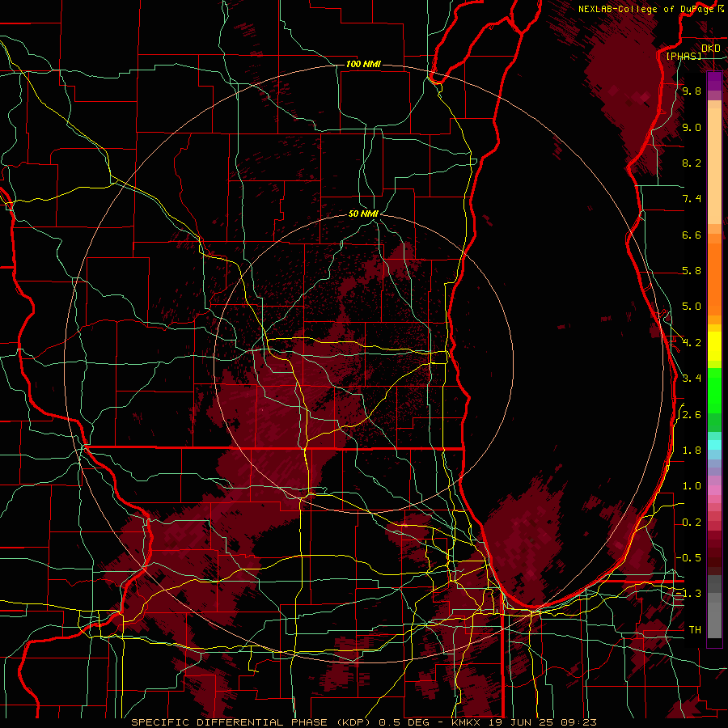Click the 9.0 value on the color scale
Viewport: 728px width, 728px height.
pos(692,128)
